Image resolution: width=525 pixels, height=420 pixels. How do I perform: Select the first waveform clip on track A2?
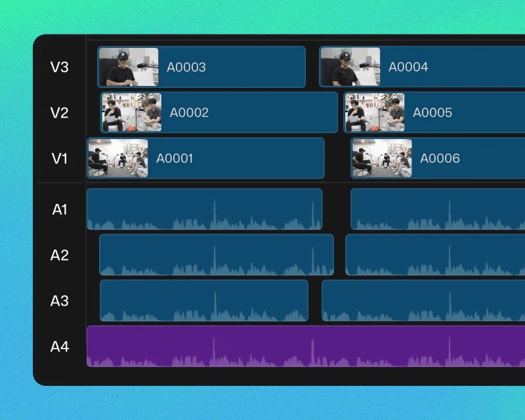(x=217, y=255)
